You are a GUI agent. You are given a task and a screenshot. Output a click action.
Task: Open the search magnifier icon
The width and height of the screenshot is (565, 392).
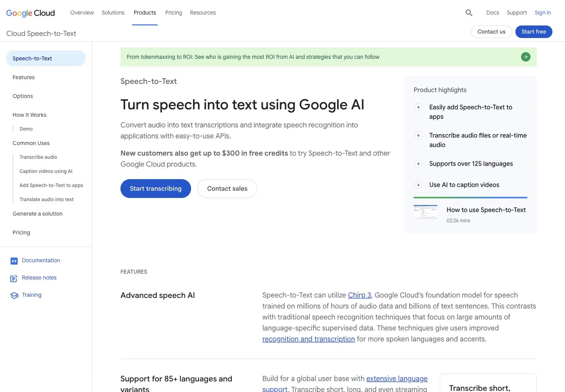pyautogui.click(x=469, y=13)
